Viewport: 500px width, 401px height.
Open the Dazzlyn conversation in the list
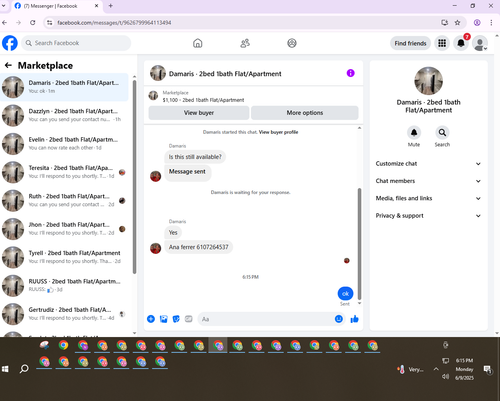64,115
